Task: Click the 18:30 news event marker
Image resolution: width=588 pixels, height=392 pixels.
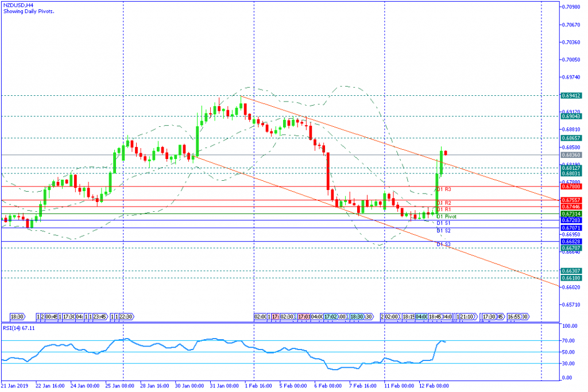Action: tap(17, 316)
